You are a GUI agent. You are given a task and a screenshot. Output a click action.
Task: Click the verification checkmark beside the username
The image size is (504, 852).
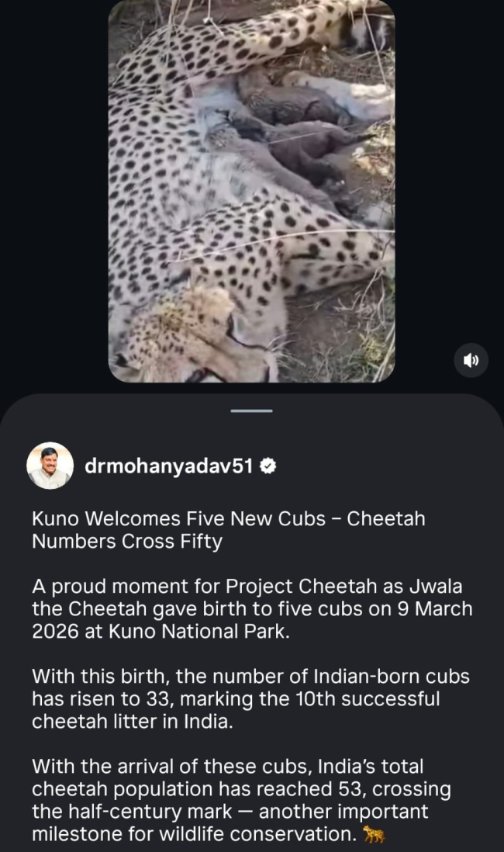click(269, 464)
